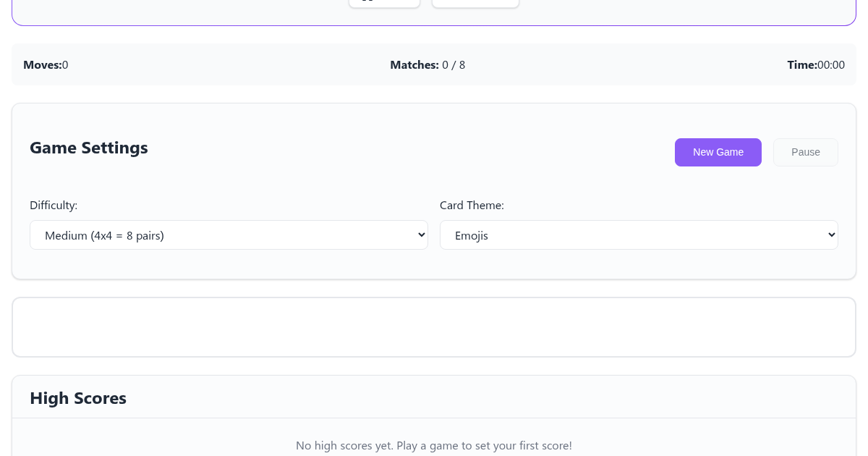The width and height of the screenshot is (868, 456).
Task: Start a new game with New Game button
Action: pyautogui.click(x=718, y=152)
